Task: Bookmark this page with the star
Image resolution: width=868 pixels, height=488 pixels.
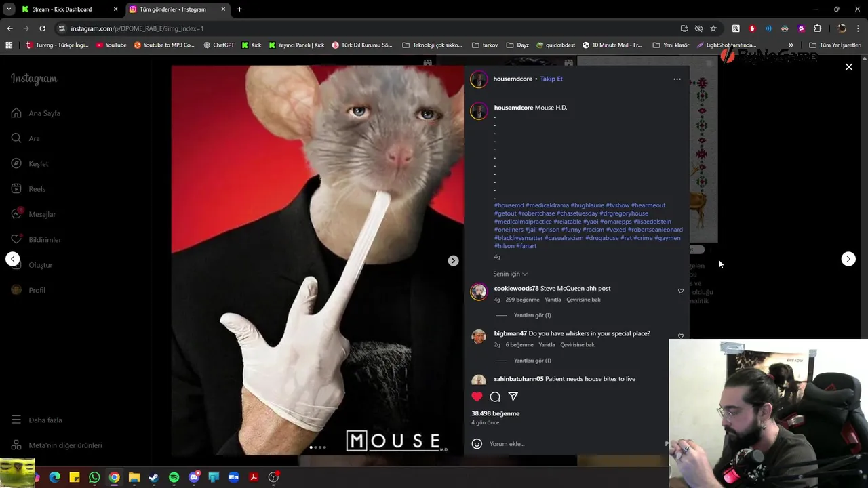Action: coord(713,28)
